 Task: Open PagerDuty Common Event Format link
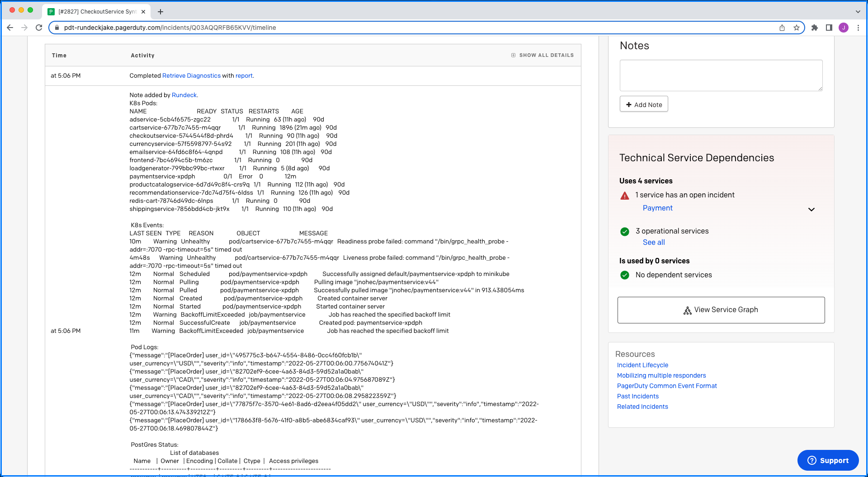(x=667, y=386)
